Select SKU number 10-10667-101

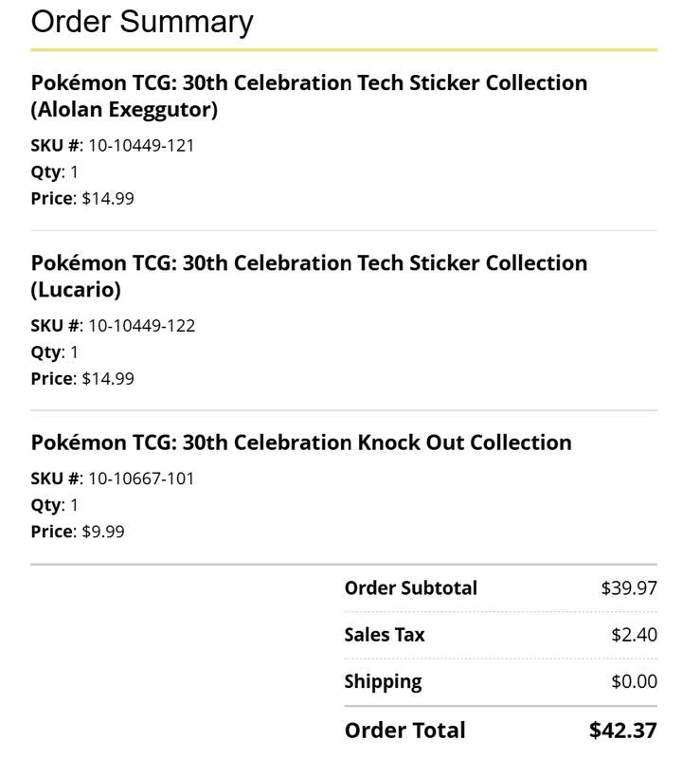coord(141,478)
